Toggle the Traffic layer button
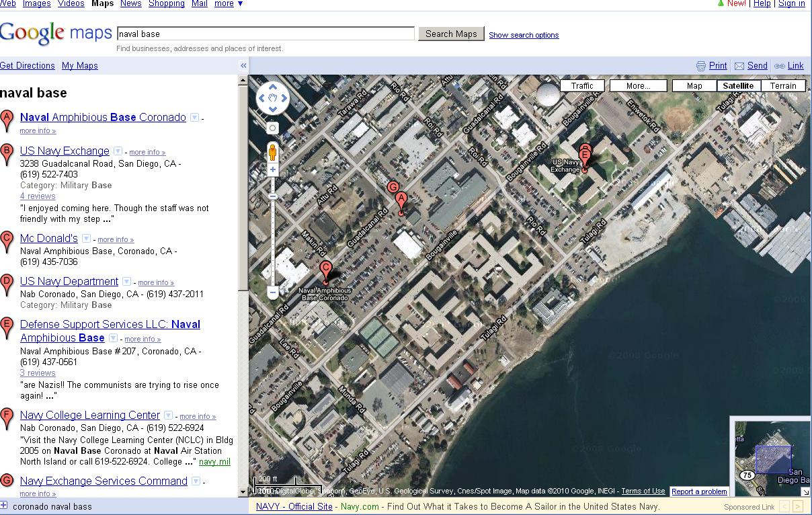This screenshot has height=515, width=812. [x=582, y=86]
